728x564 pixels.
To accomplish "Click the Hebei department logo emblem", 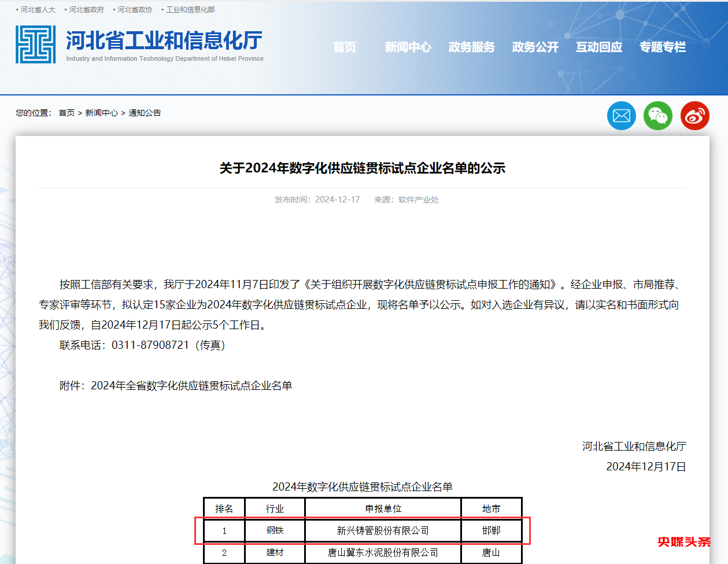I will pos(36,45).
